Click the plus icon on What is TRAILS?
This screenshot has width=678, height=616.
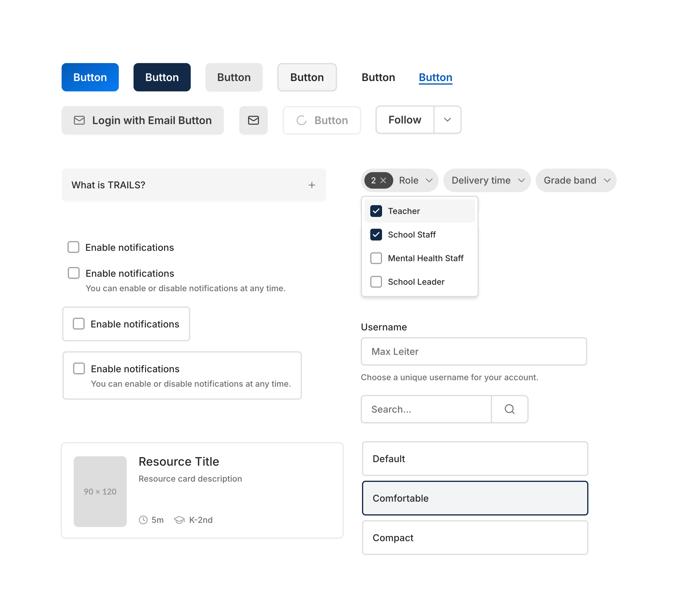tap(312, 185)
